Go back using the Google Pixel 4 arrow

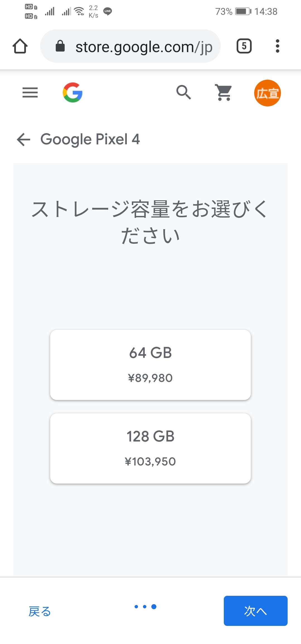point(24,139)
